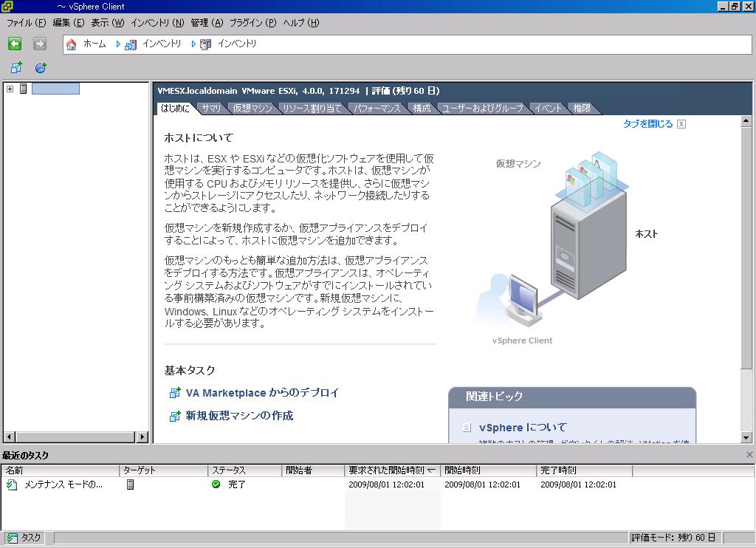Click the green back navigation arrow
The width and height of the screenshot is (756, 548).
(15, 44)
